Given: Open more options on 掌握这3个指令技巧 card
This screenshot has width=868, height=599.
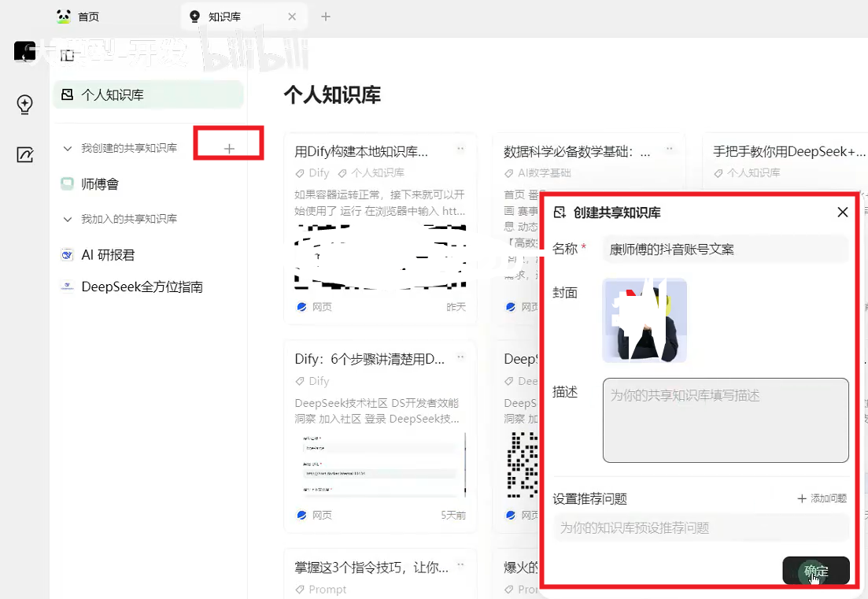Looking at the screenshot, I should (x=460, y=564).
